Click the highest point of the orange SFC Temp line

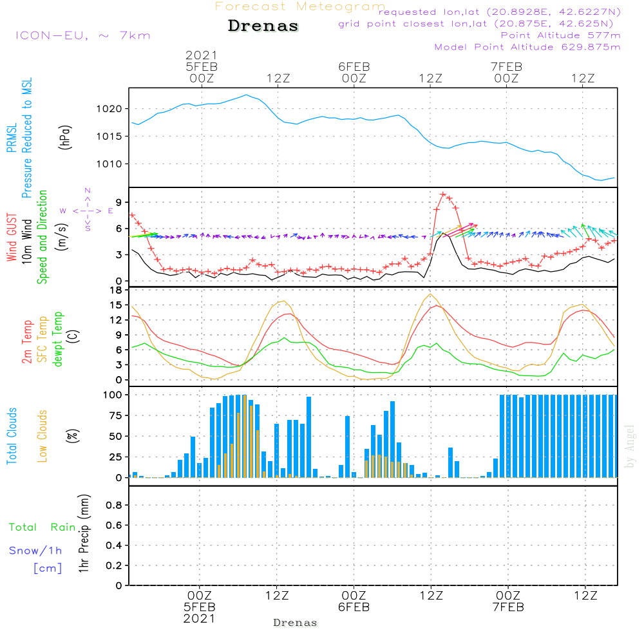pyautogui.click(x=430, y=294)
